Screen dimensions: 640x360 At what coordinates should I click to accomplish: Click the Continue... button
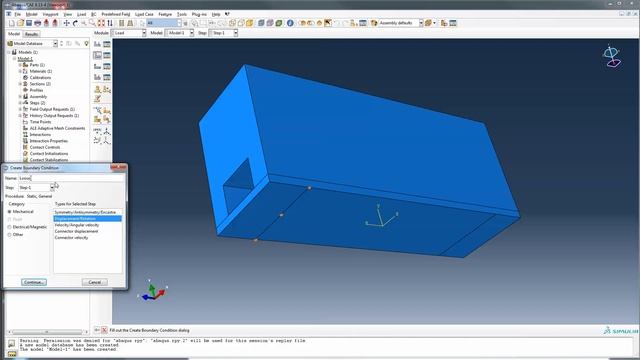(34, 282)
